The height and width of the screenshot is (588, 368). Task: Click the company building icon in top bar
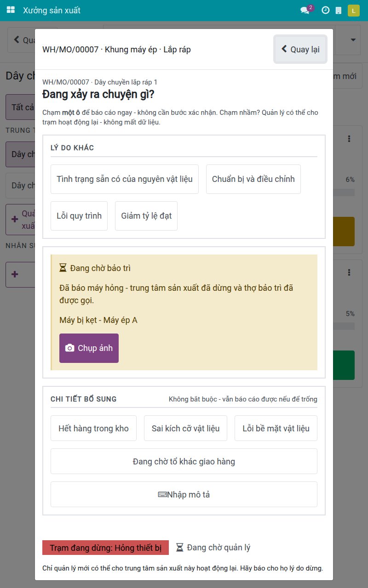[x=339, y=10]
